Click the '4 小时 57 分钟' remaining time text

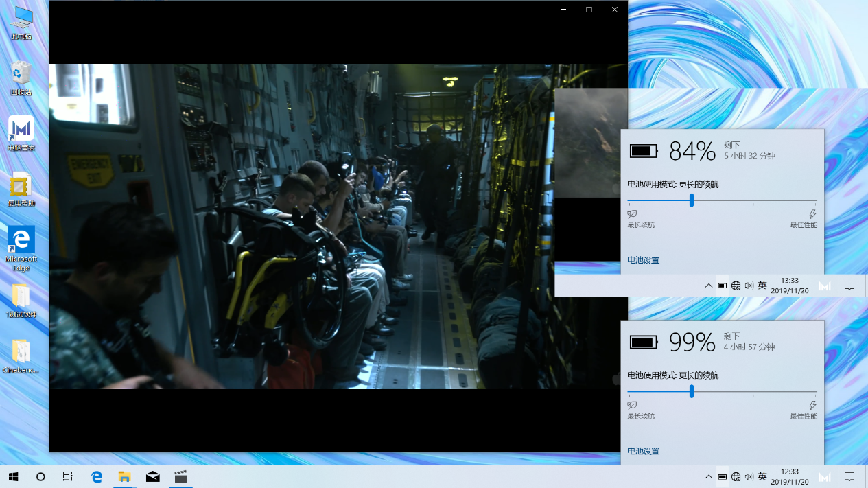click(x=749, y=347)
